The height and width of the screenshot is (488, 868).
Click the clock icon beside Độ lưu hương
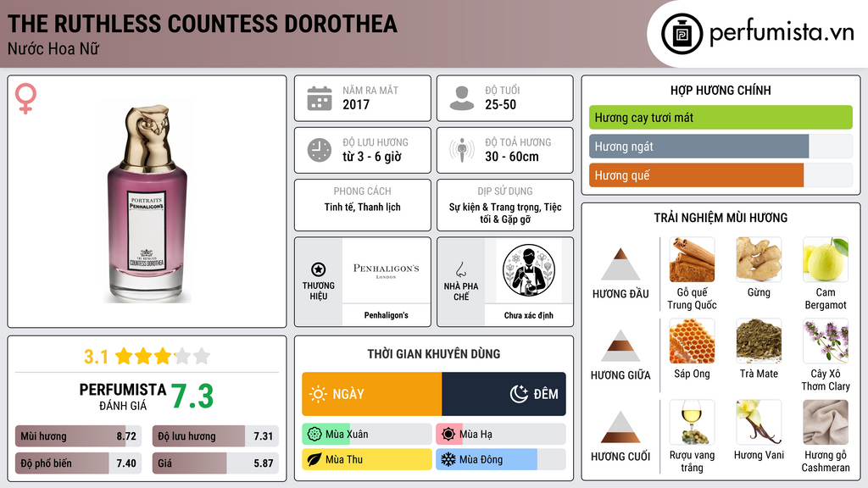(x=320, y=150)
